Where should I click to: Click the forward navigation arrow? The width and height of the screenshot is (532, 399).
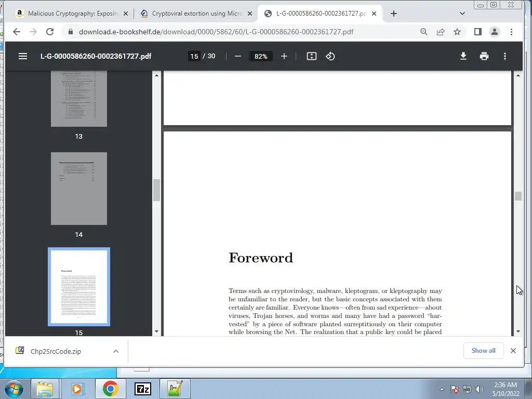point(33,32)
